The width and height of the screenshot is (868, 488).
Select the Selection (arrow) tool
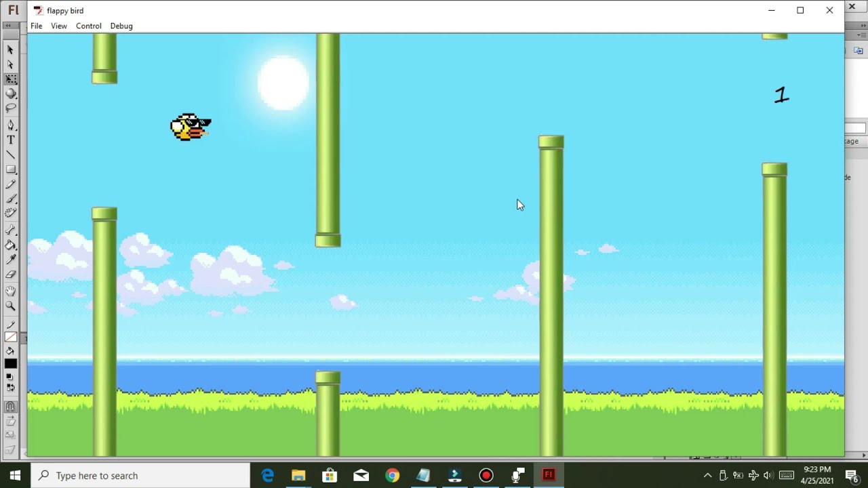click(x=10, y=49)
